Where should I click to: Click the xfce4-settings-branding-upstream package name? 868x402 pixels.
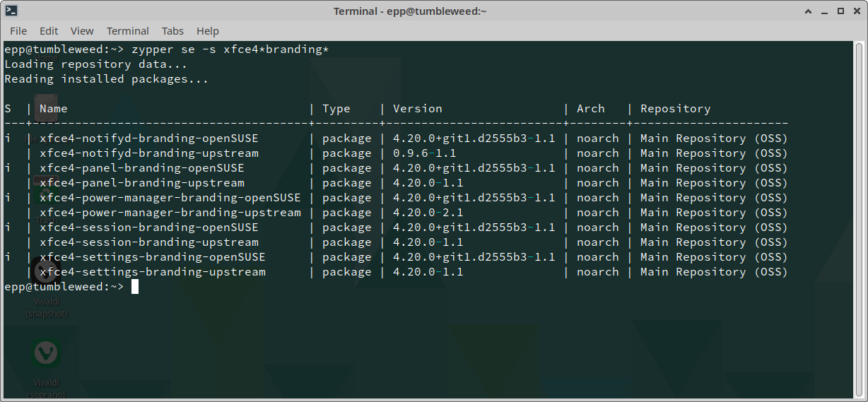coord(152,272)
